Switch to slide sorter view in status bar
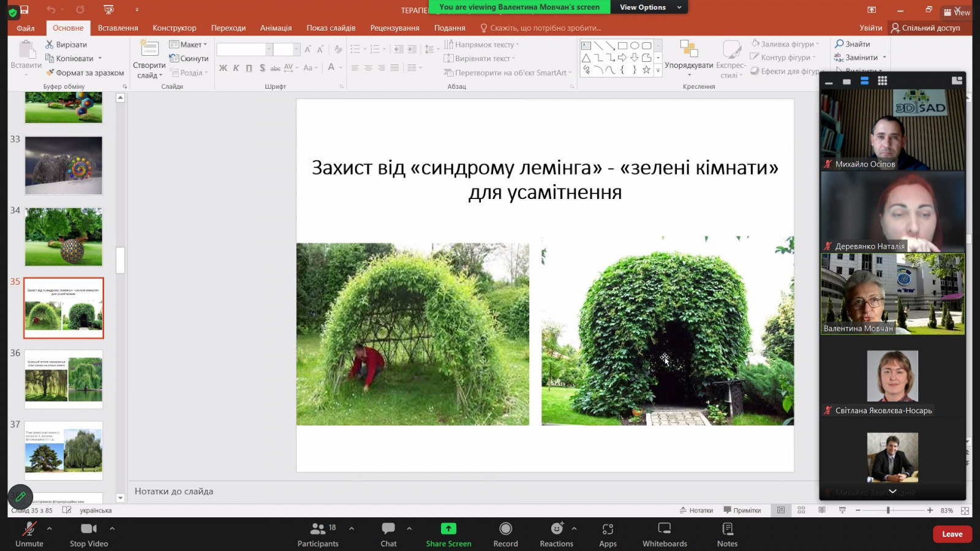This screenshot has width=980, height=551. point(801,510)
